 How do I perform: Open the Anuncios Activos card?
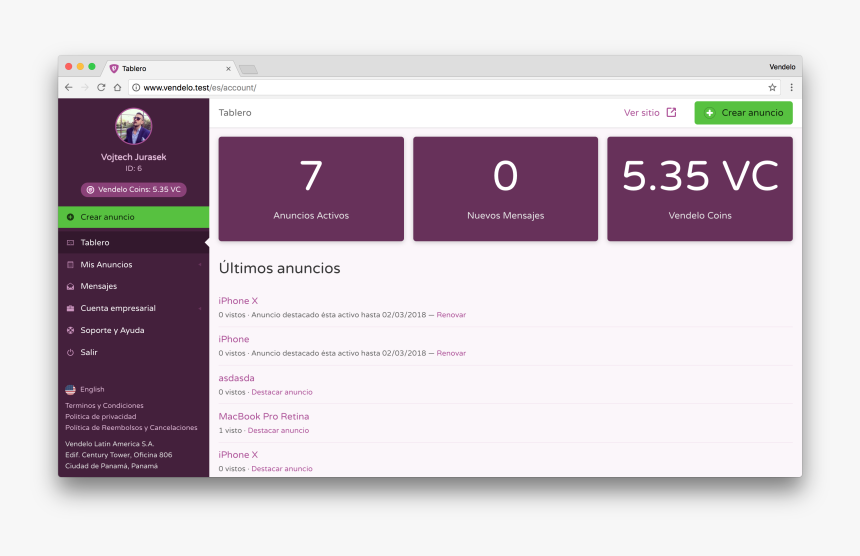(311, 189)
